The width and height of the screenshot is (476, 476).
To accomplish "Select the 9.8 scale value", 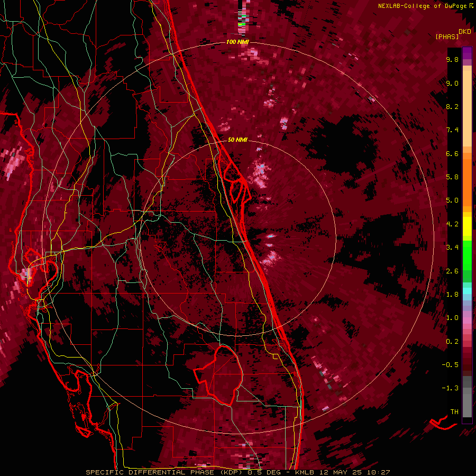I will [x=452, y=59].
